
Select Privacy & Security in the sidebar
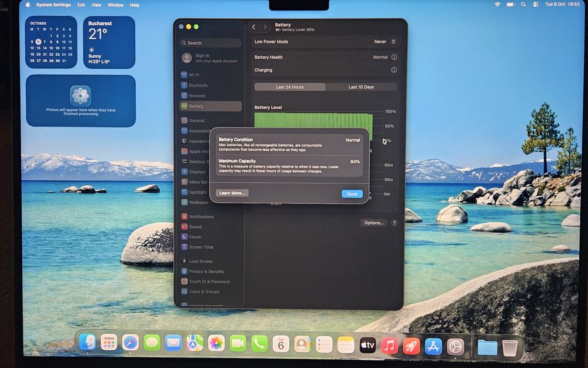click(211, 272)
